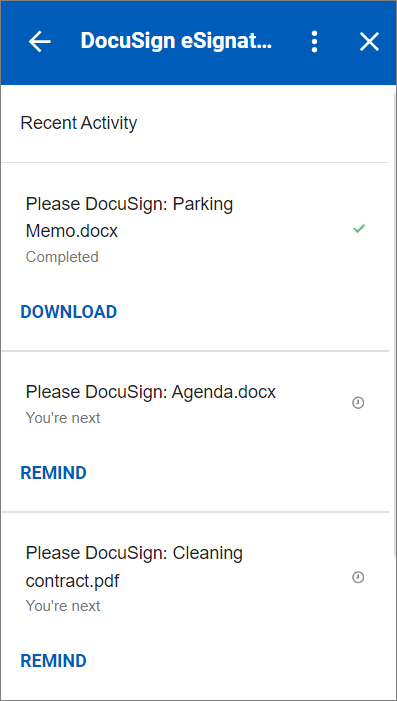This screenshot has height=701, width=397.
Task: Send a reminder for Cleaning contract.pdf
Action: 54,661
